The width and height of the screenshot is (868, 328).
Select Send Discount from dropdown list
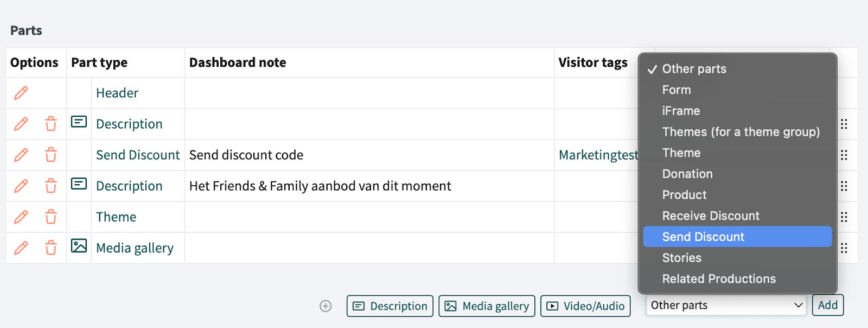tap(703, 237)
